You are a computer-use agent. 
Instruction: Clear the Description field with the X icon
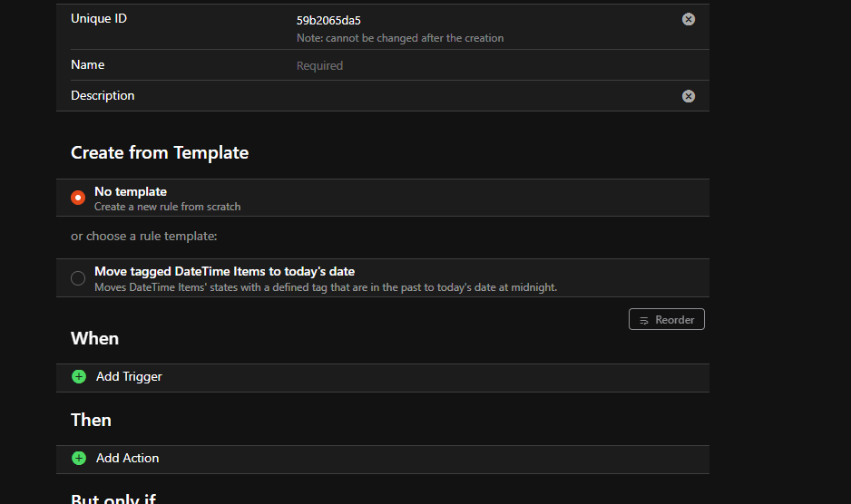tap(689, 96)
